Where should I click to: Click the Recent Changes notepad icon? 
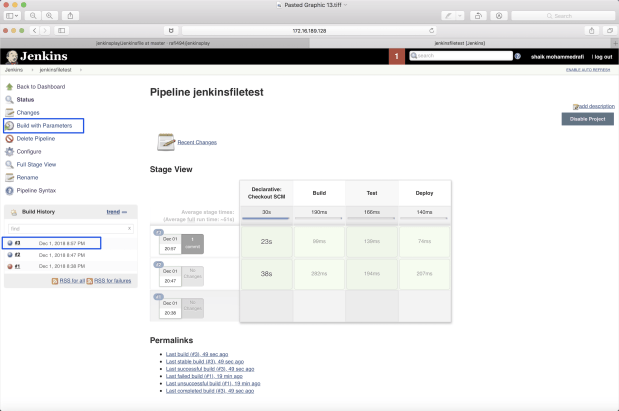(166, 142)
